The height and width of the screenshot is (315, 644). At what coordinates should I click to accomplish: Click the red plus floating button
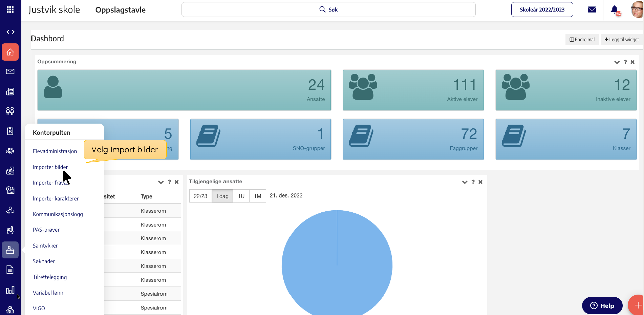click(x=637, y=305)
